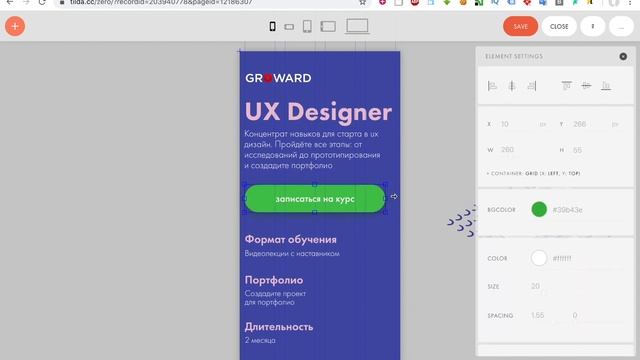Close the Zero Block editor
The height and width of the screenshot is (360, 640).
point(559,26)
